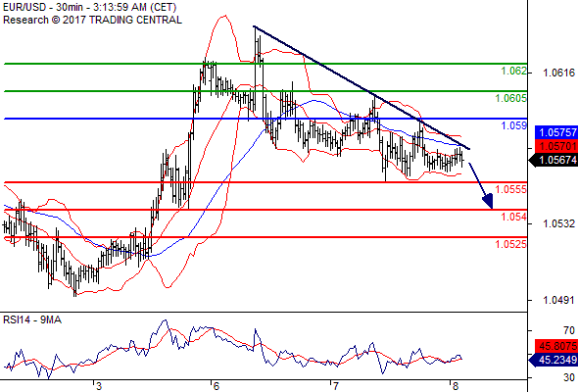Select date marker 7 on time axis
The height and width of the screenshot is (392, 578).
pos(335,386)
